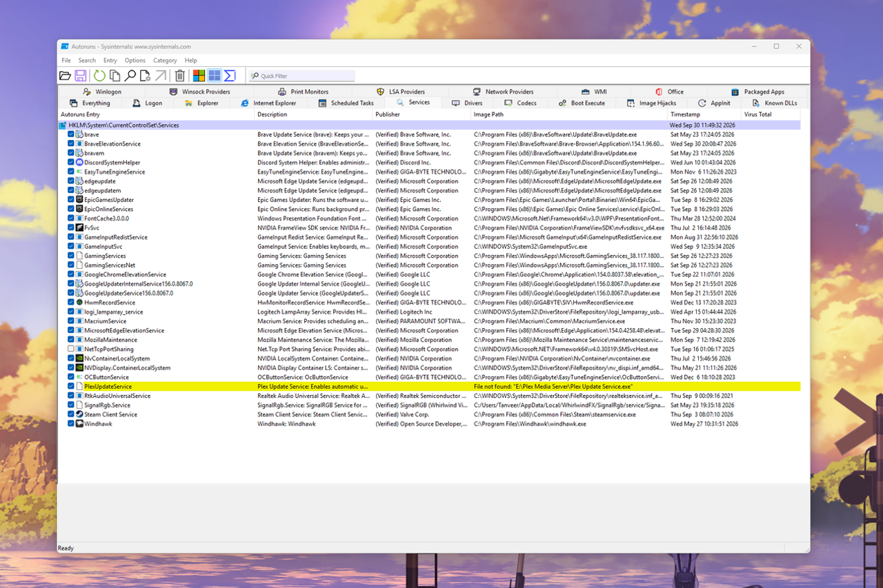Uncheck the MacriumService checkbox

point(71,321)
